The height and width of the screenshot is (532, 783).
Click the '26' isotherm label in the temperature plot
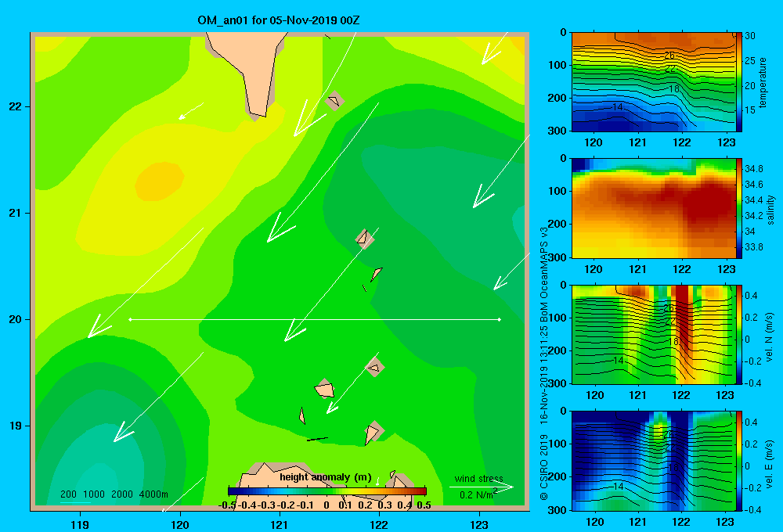coord(669,56)
